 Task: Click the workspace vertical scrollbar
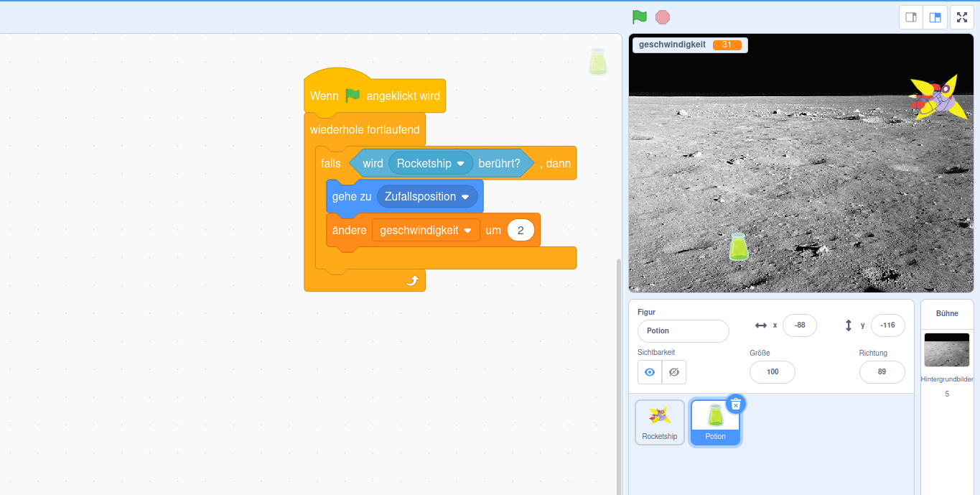pyautogui.click(x=619, y=376)
